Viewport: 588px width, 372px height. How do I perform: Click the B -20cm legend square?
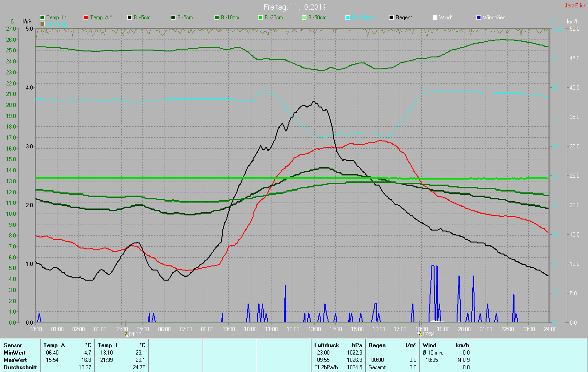[260, 17]
